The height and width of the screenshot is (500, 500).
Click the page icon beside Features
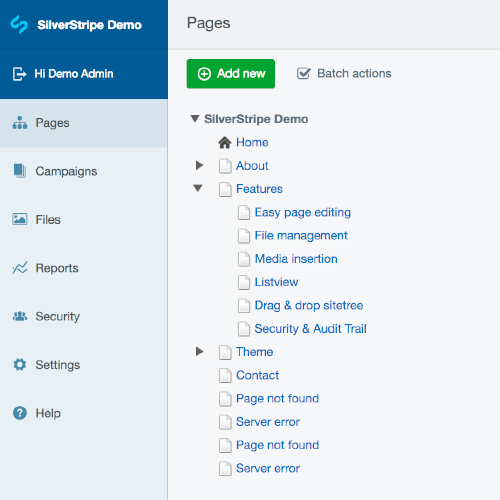coord(225,189)
